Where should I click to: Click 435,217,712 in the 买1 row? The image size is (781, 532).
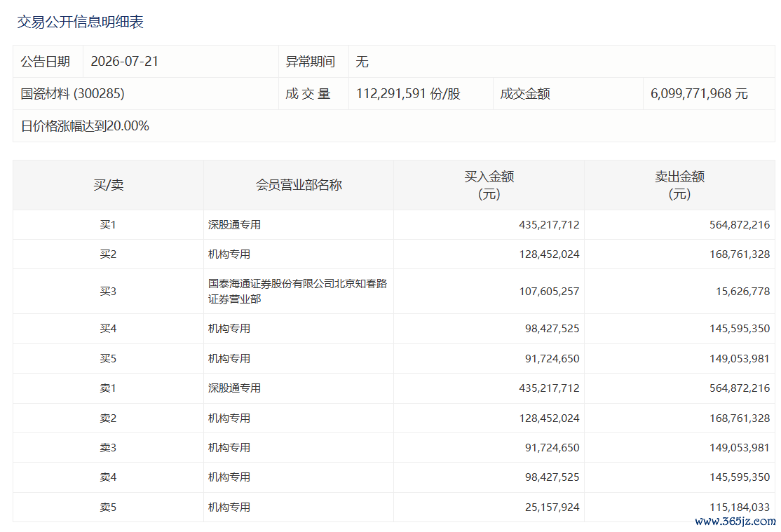point(549,225)
